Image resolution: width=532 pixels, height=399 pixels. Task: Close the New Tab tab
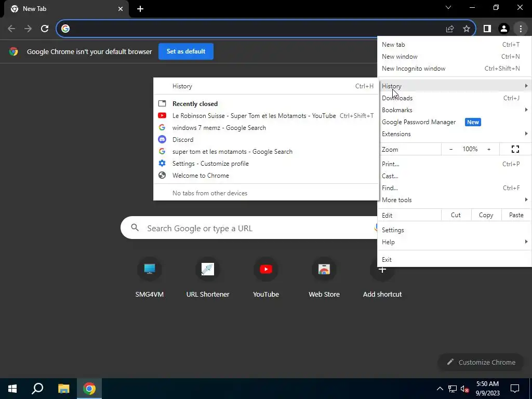(121, 9)
